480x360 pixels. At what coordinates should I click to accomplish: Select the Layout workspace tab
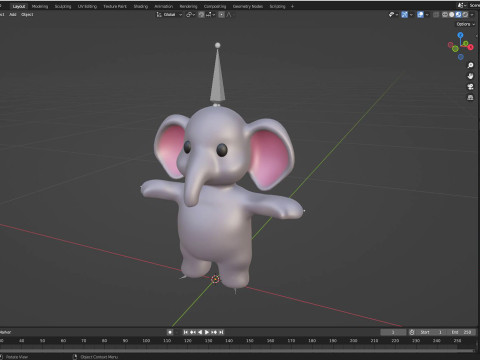19,6
